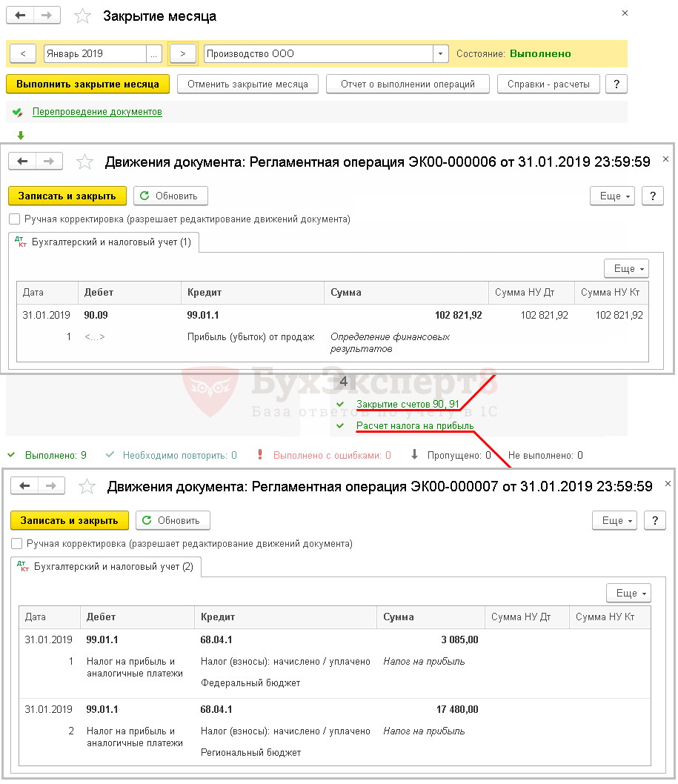Open the Расчет налога на прибыль link

point(414,426)
